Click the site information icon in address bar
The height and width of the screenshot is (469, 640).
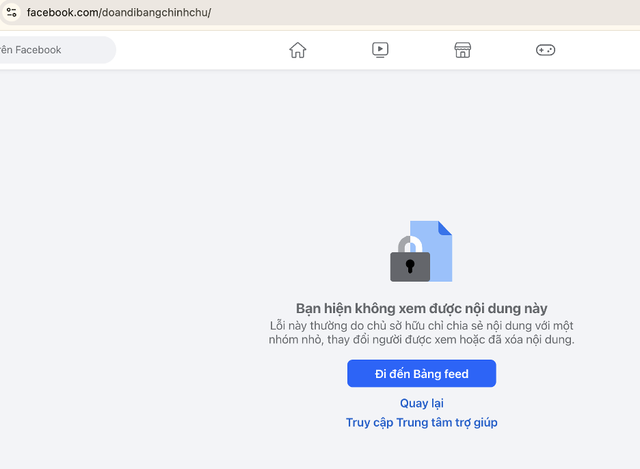(x=10, y=12)
